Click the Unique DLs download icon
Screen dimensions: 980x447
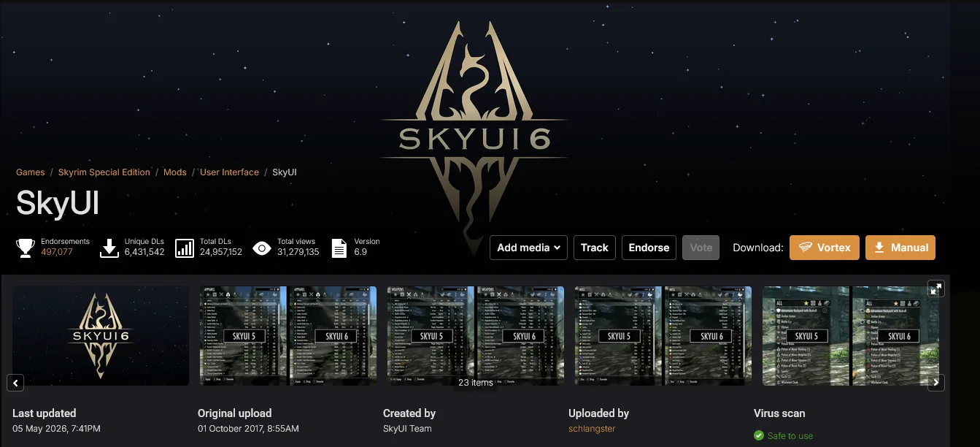pyautogui.click(x=109, y=248)
